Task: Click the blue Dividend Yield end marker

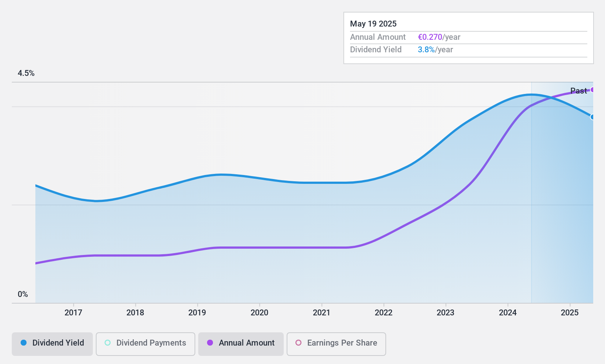Action: click(592, 117)
